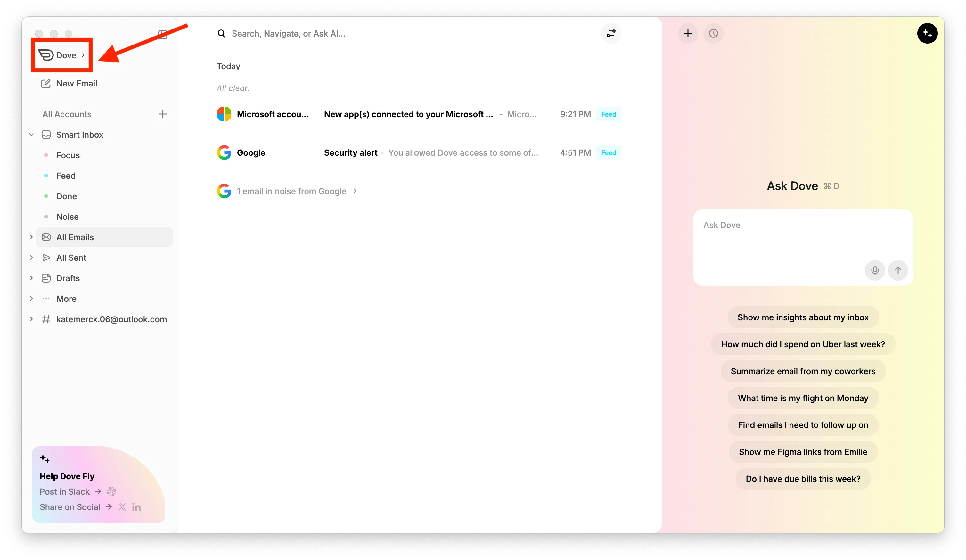
Task: Click the black AI sparkle icon
Action: 927,33
